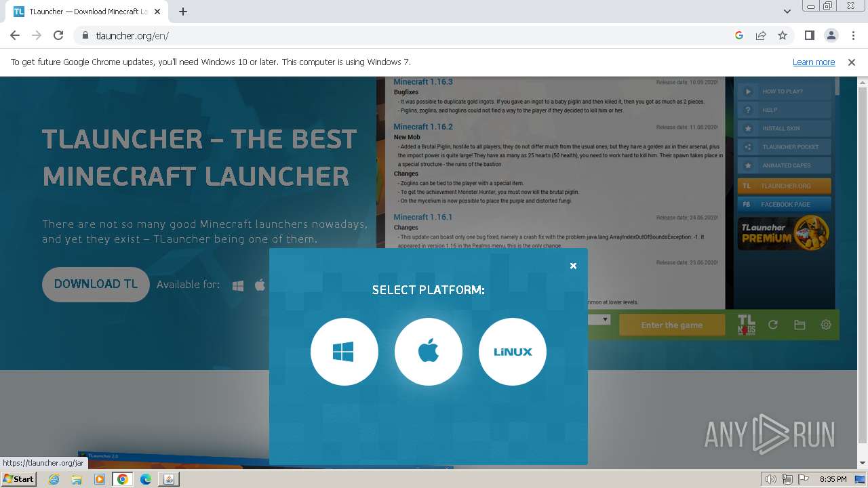Open Windows Explorer from the taskbar
Viewport: 868px width, 488px height.
pos(77,479)
